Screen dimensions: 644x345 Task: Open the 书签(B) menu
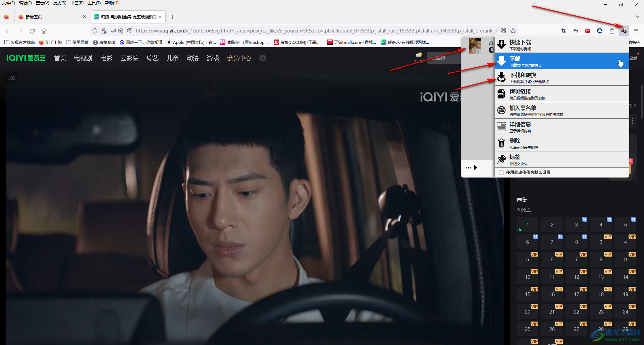click(77, 3)
